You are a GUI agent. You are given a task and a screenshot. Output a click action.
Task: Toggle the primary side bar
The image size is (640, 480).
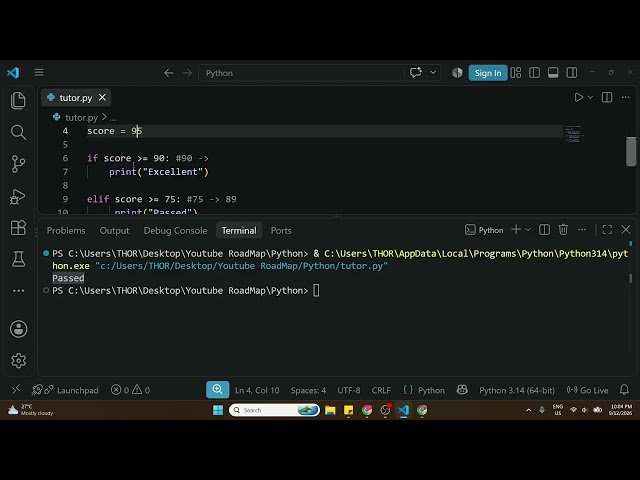(534, 73)
